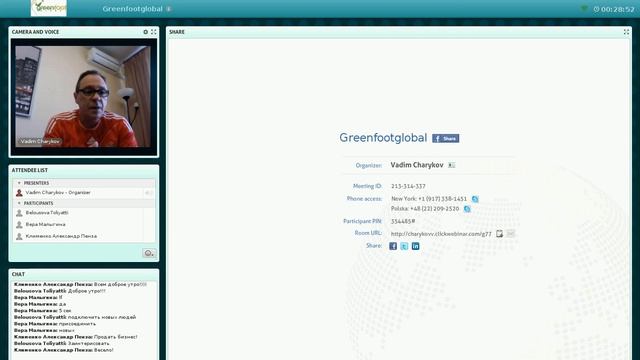Click Meeting ID number 213-314-337
This screenshot has width=640, height=360.
click(408, 186)
